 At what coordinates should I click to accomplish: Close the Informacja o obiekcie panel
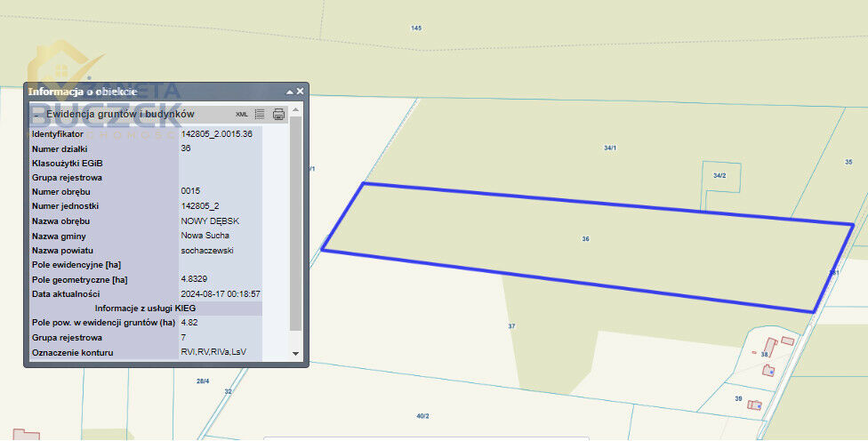tap(300, 92)
